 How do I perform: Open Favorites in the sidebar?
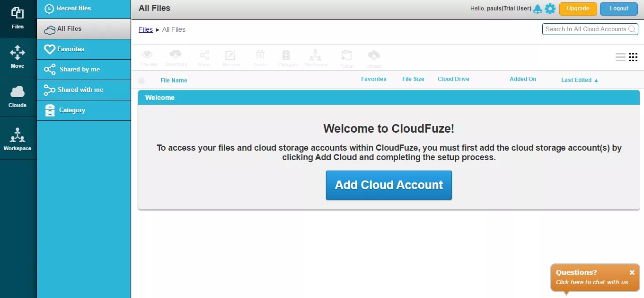(x=84, y=49)
